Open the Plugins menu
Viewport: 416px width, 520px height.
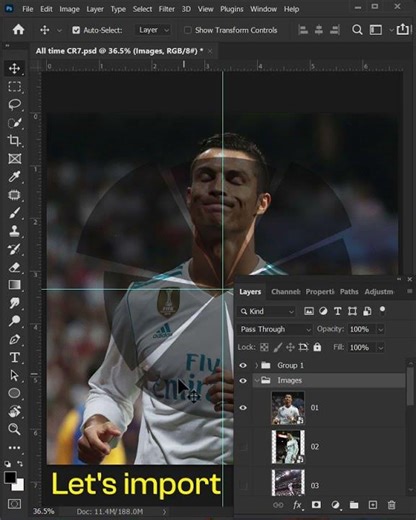point(232,9)
